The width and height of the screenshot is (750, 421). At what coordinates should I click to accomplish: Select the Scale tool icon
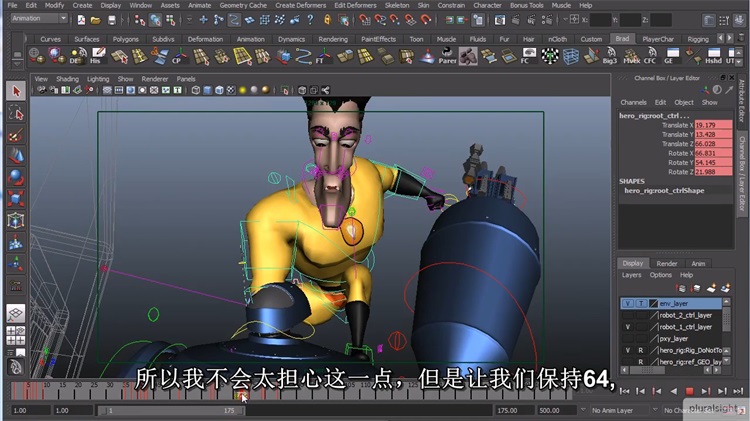pos(16,199)
